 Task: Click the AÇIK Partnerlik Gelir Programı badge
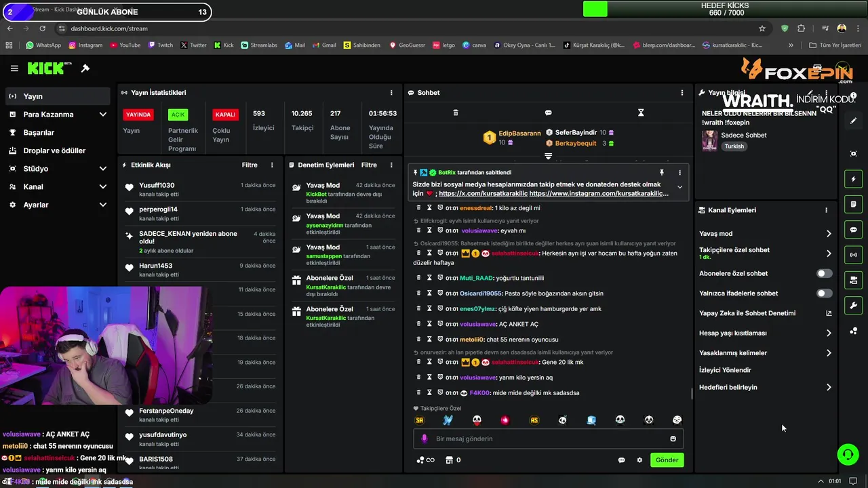pyautogui.click(x=178, y=115)
